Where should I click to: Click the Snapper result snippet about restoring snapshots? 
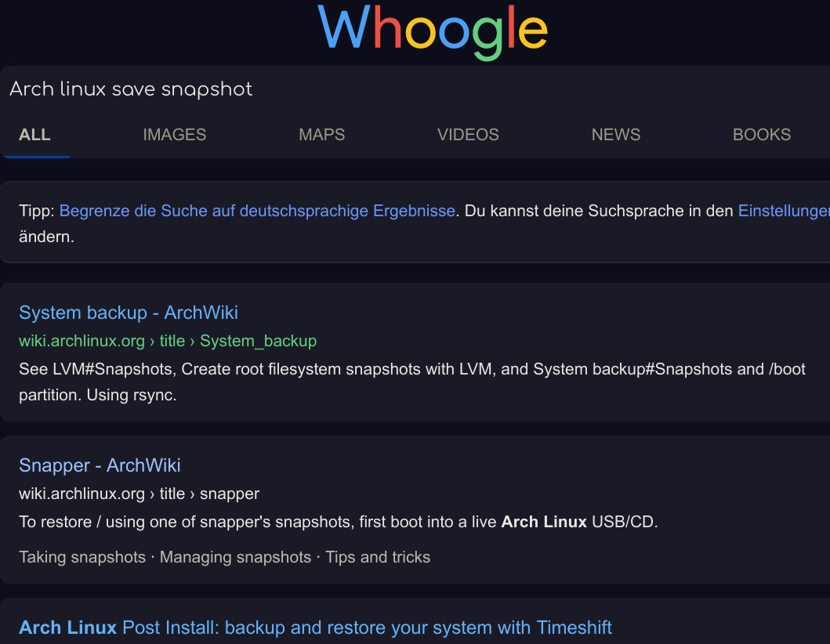tap(339, 522)
